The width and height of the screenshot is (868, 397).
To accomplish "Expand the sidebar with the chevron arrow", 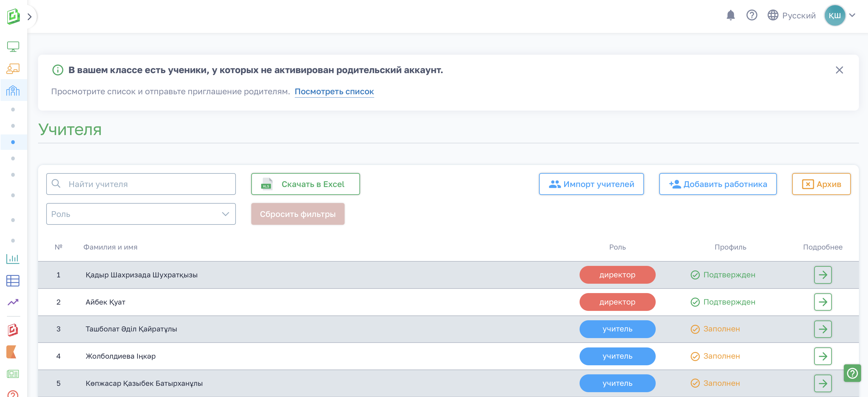I will click(x=30, y=17).
